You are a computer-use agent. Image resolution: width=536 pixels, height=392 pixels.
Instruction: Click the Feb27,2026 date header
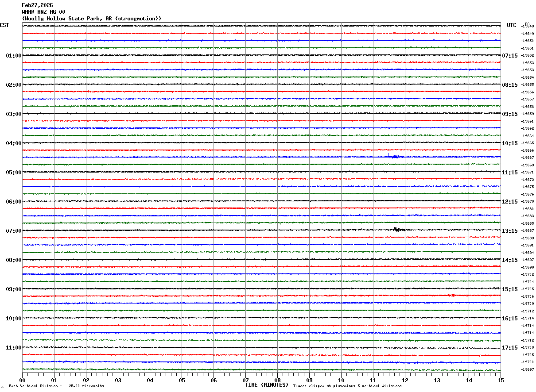click(x=37, y=5)
